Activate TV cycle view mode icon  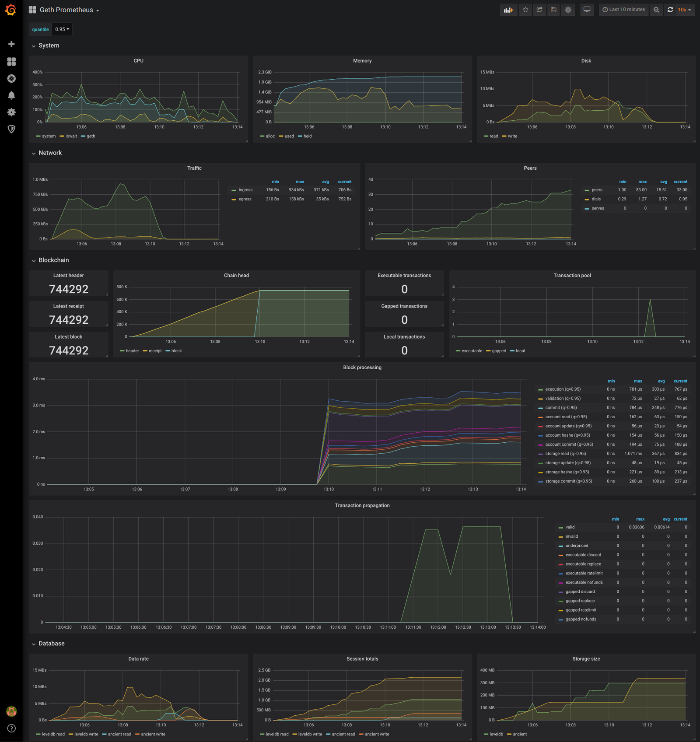pyautogui.click(x=587, y=9)
